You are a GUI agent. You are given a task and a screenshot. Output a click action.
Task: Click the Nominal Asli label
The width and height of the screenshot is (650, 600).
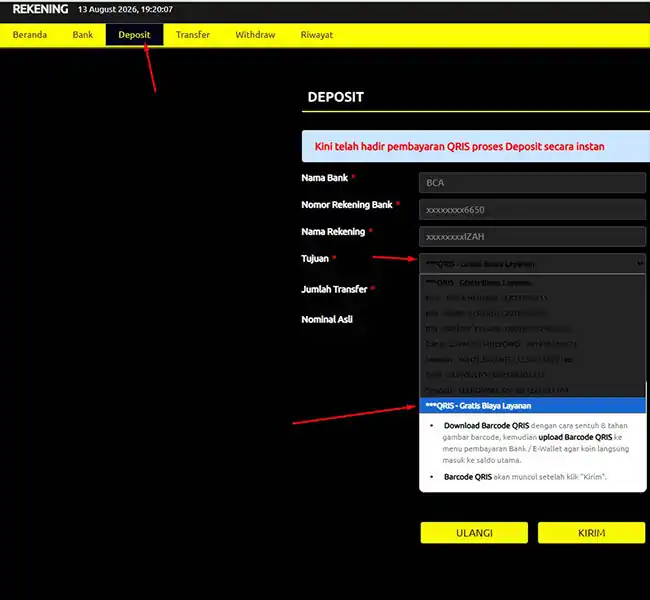pos(327,319)
